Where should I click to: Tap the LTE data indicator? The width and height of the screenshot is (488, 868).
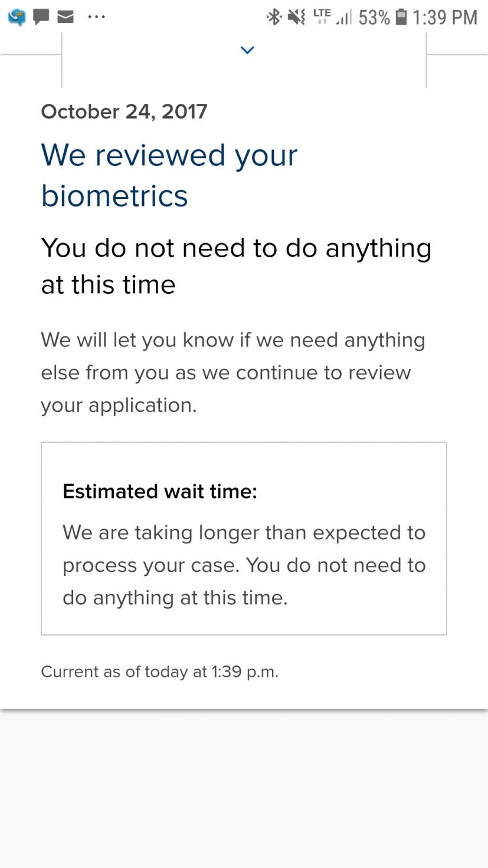point(322,16)
